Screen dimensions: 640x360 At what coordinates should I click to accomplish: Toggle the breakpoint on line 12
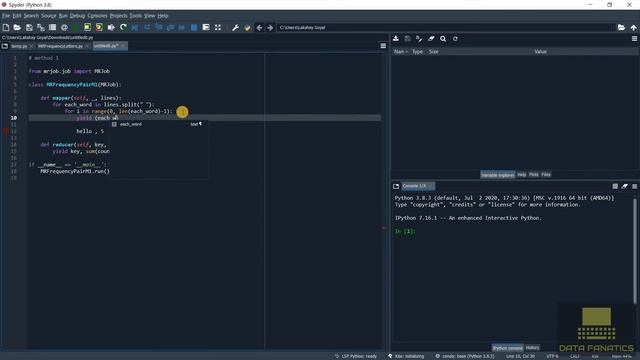click(x=6, y=131)
